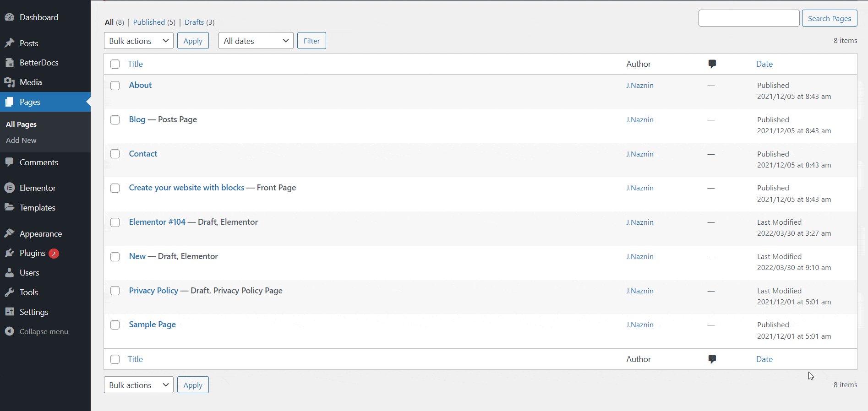Open the bottom Bulk actions dropdown
The image size is (868, 411).
(138, 385)
